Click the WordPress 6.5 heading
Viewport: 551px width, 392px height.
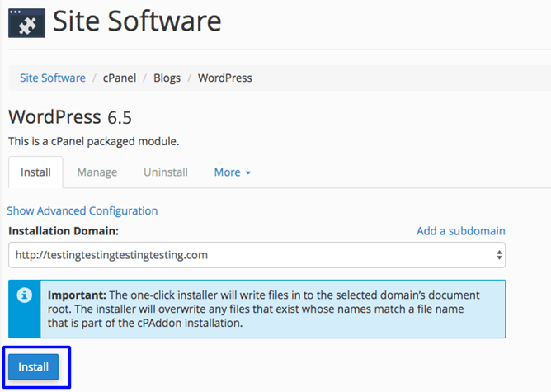[69, 116]
